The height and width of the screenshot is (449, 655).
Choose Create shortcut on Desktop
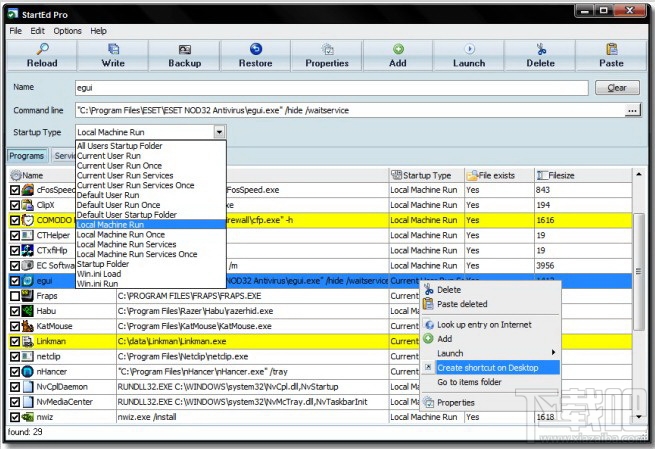click(490, 368)
